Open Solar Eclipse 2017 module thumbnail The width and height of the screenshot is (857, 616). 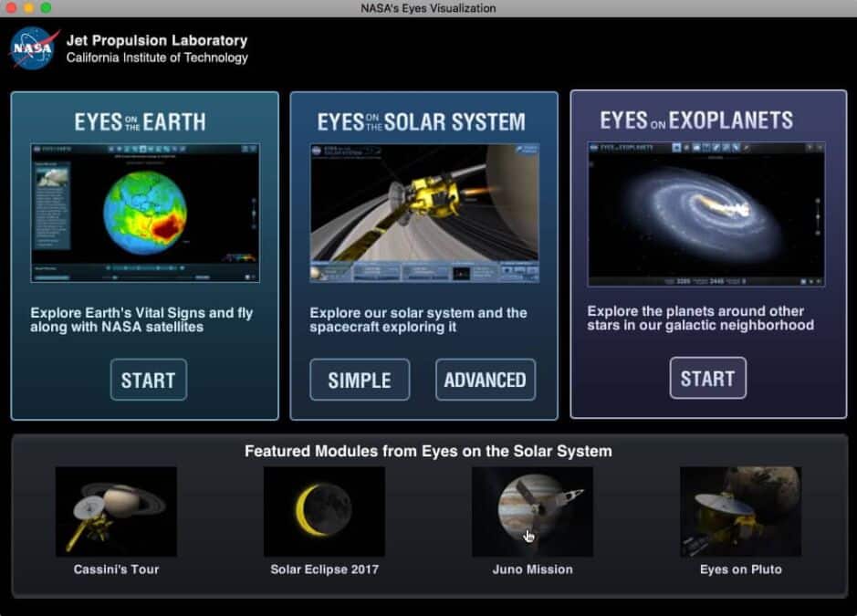point(324,512)
